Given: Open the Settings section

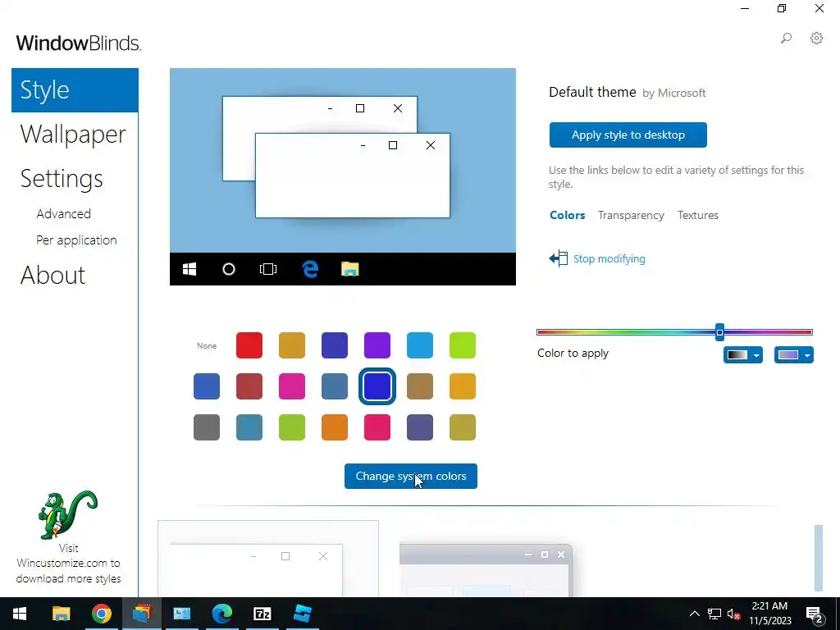Looking at the screenshot, I should [x=62, y=178].
